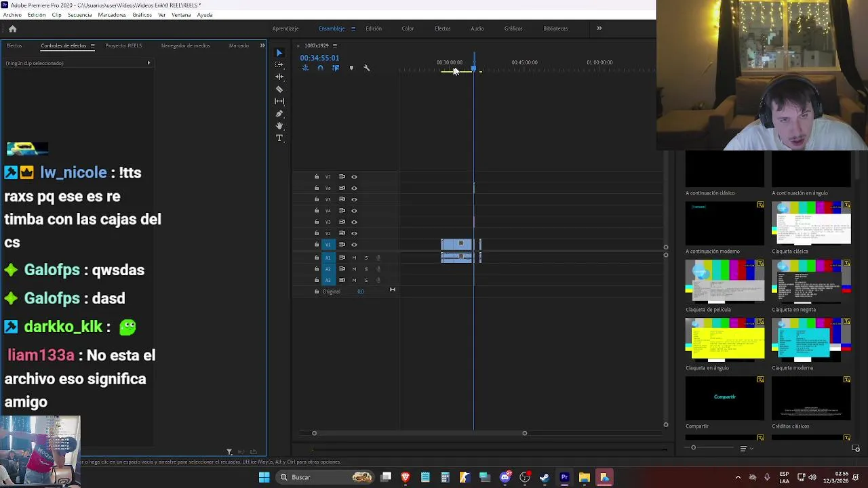Hide track V5 output eye
Screen dimensions: 868x488
[354, 199]
